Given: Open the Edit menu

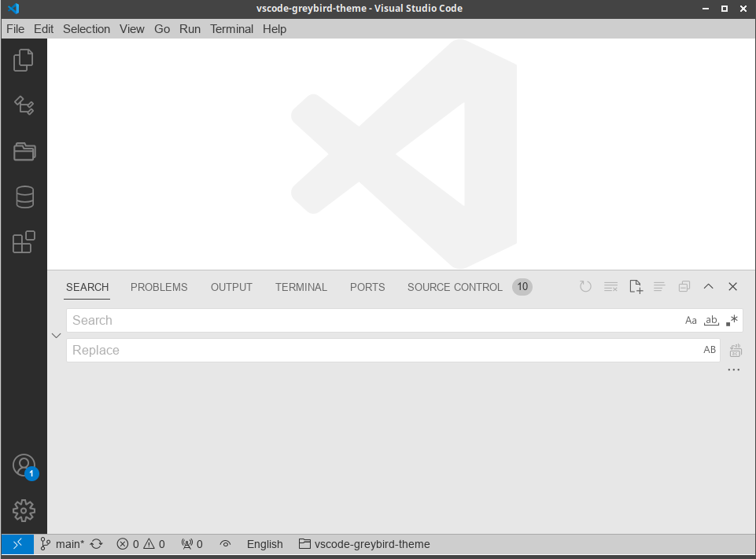Looking at the screenshot, I should (43, 29).
